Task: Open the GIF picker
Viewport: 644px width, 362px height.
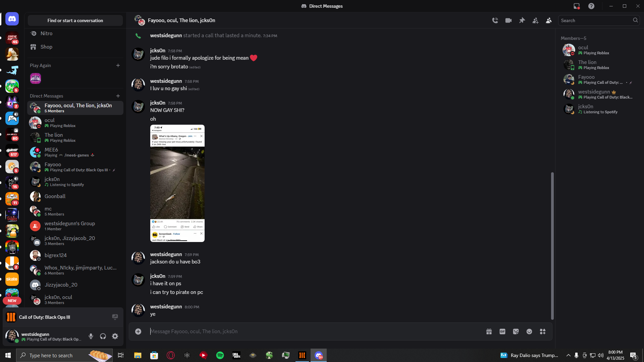Action: [x=502, y=331]
